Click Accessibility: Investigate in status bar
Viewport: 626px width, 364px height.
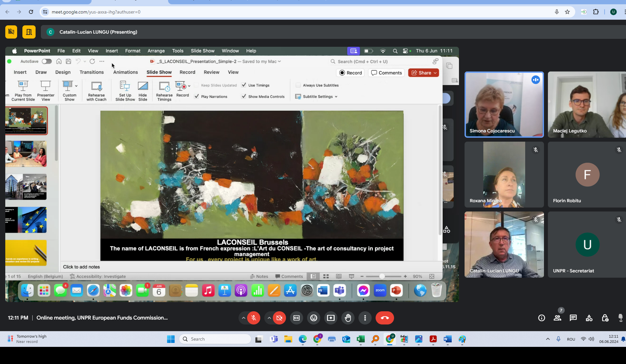98,276
